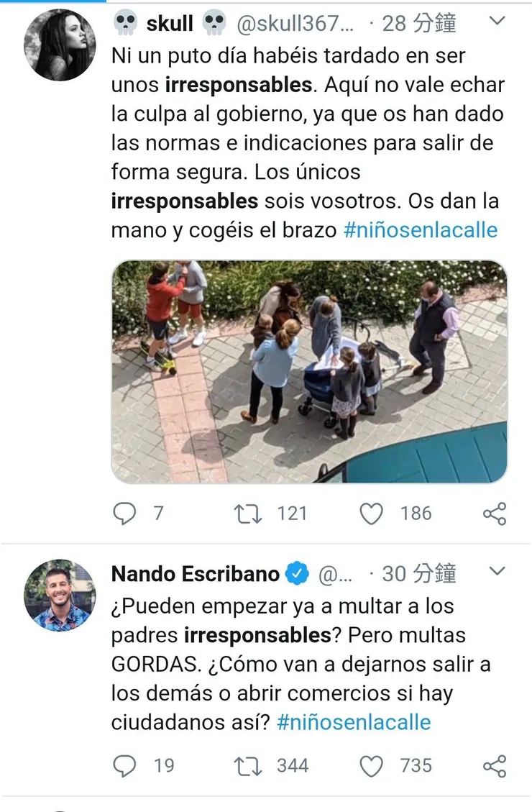Viewport: 532px width, 812px height.
Task: Click the 30 分鐘 timestamp
Action: coord(419,574)
